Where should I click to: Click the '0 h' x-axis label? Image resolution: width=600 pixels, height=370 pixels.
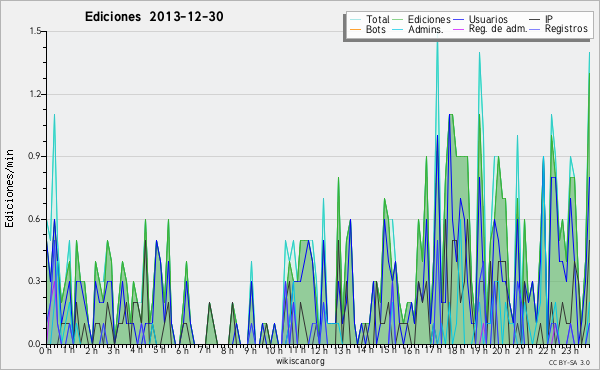pyautogui.click(x=46, y=351)
